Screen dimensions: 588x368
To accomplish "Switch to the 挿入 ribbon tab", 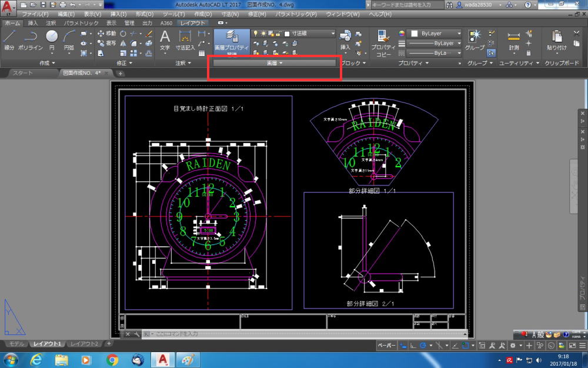I will [32, 24].
